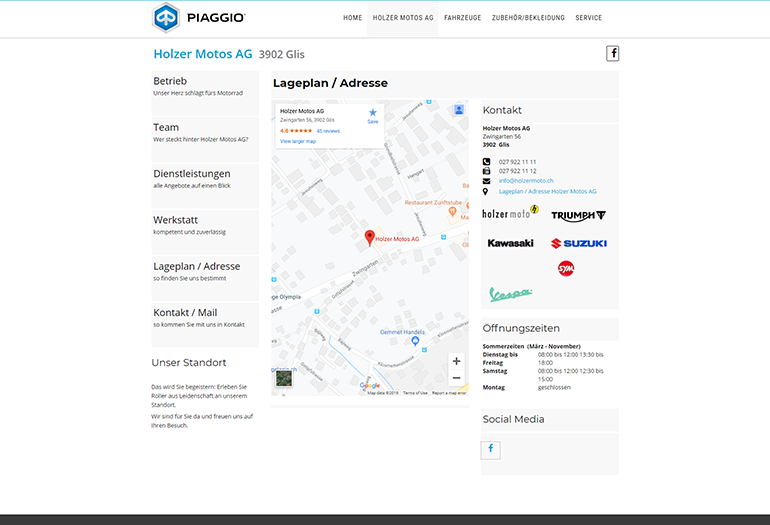
Task: Click the holzer moto brand logo
Action: click(510, 213)
